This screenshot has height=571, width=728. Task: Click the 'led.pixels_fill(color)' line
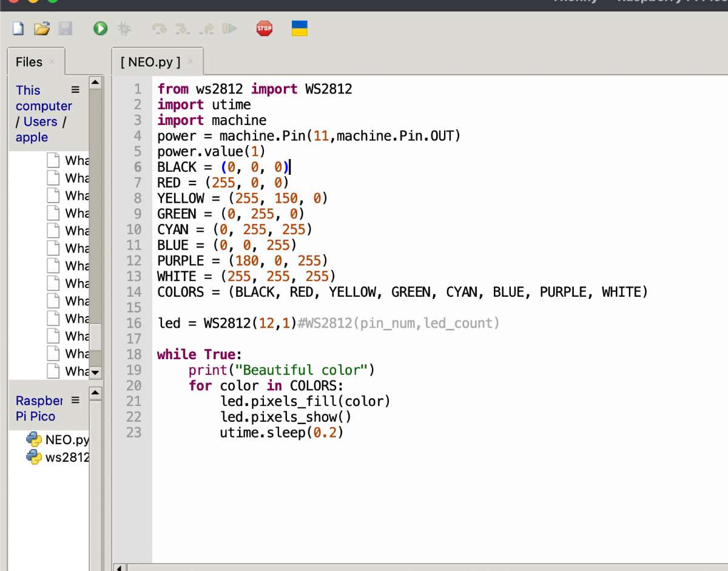click(305, 401)
